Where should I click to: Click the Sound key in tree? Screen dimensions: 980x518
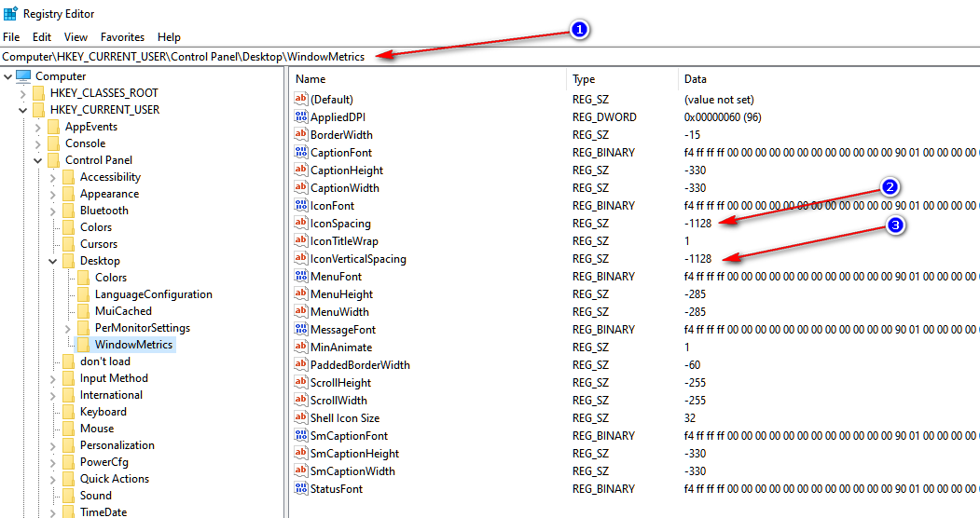click(96, 496)
